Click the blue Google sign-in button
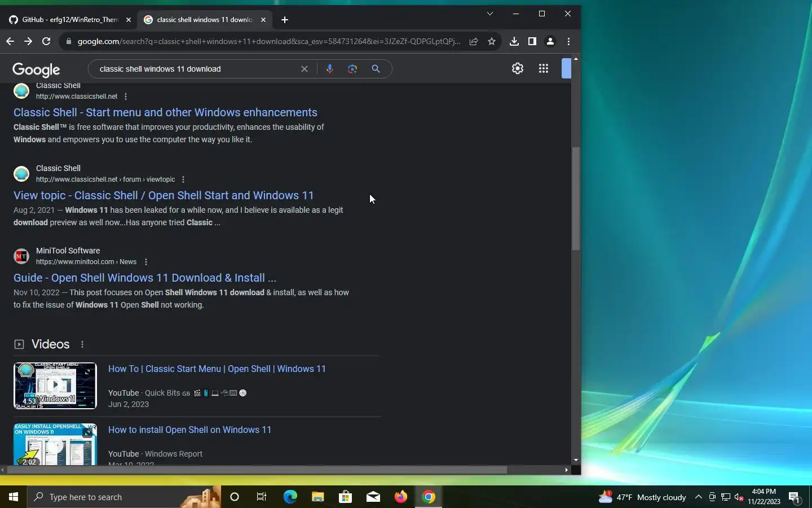 click(567, 68)
